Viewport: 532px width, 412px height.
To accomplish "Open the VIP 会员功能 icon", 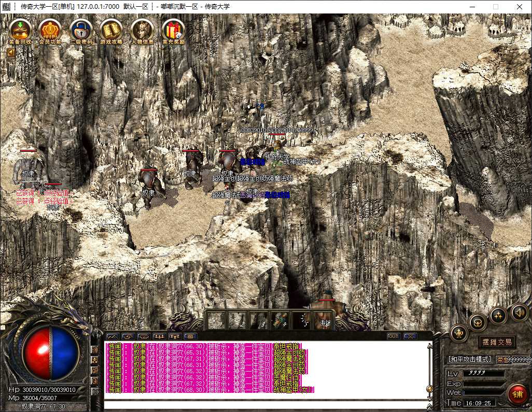I will (x=50, y=32).
